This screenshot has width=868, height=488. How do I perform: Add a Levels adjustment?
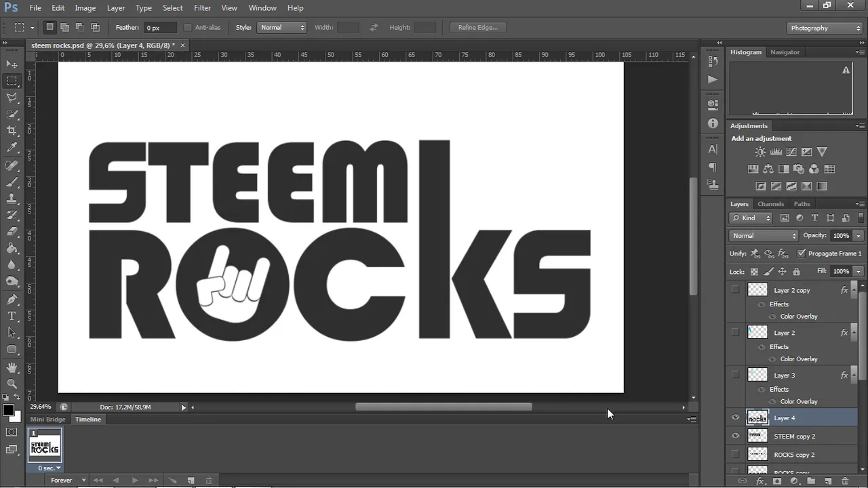tap(776, 152)
